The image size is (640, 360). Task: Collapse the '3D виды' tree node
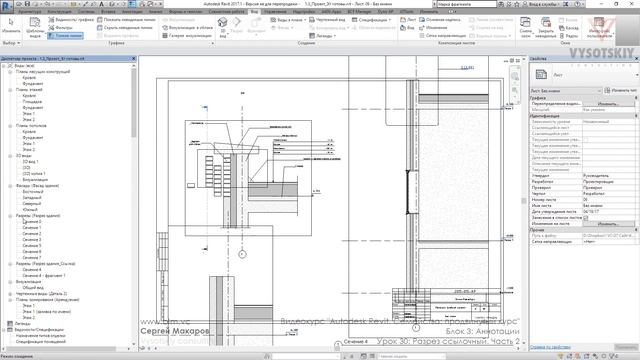10,156
